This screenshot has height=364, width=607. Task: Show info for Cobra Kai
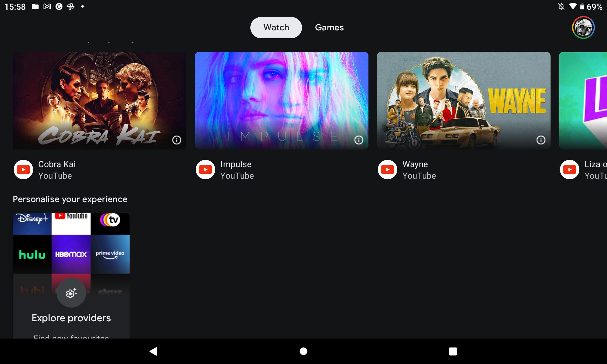tap(177, 140)
